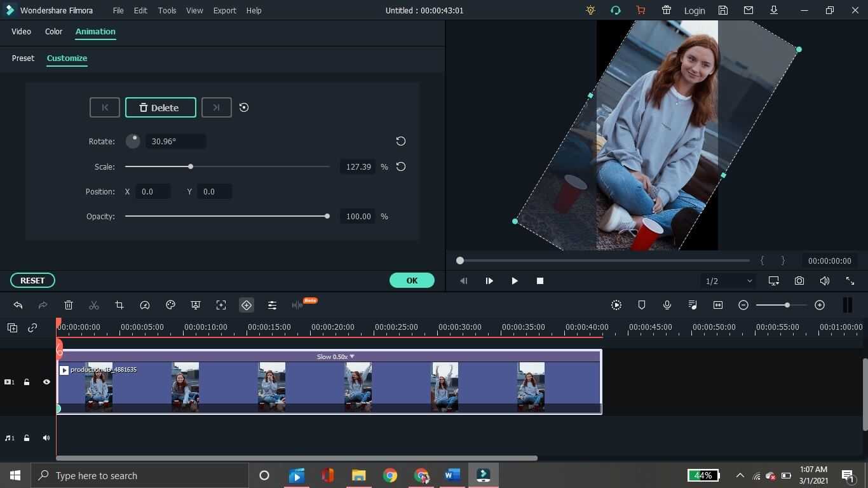
Task: Delete the clip with the trash icon
Action: (x=69, y=306)
